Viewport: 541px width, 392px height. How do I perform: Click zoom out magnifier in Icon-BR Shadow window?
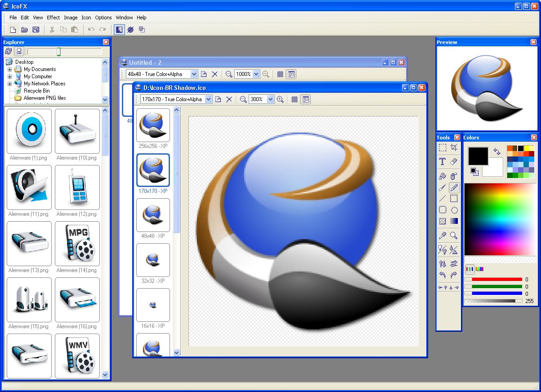pos(243,99)
